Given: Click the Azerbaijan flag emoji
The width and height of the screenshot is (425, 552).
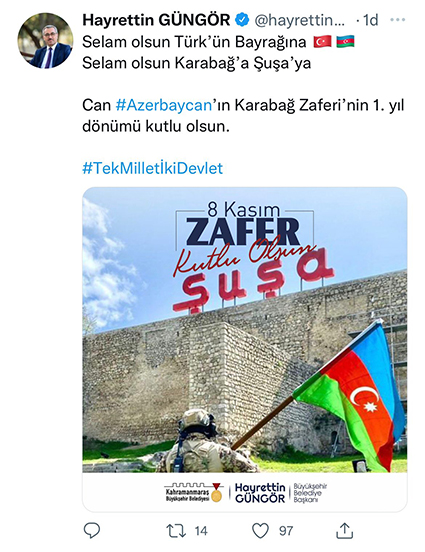Looking at the screenshot, I should click(x=345, y=42).
